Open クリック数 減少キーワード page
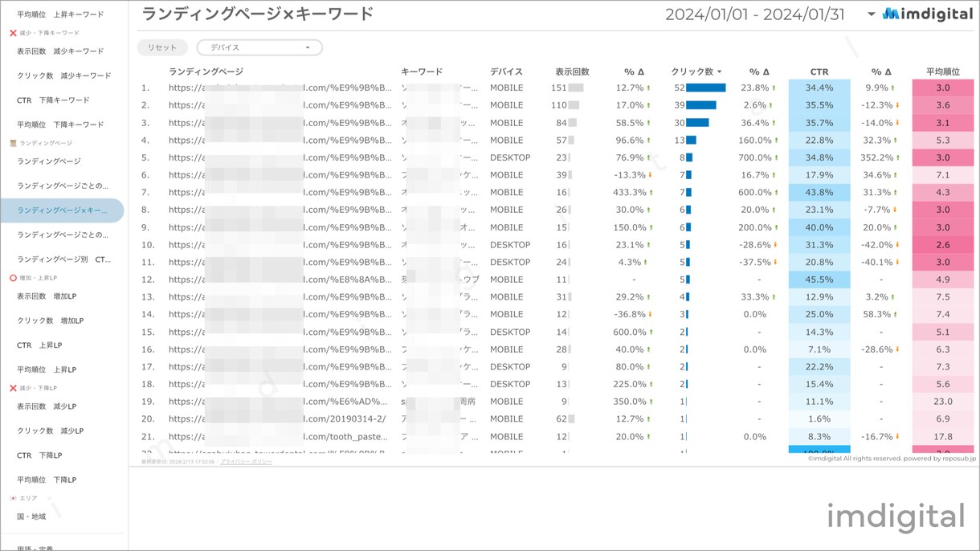The image size is (980, 551). coord(64,76)
